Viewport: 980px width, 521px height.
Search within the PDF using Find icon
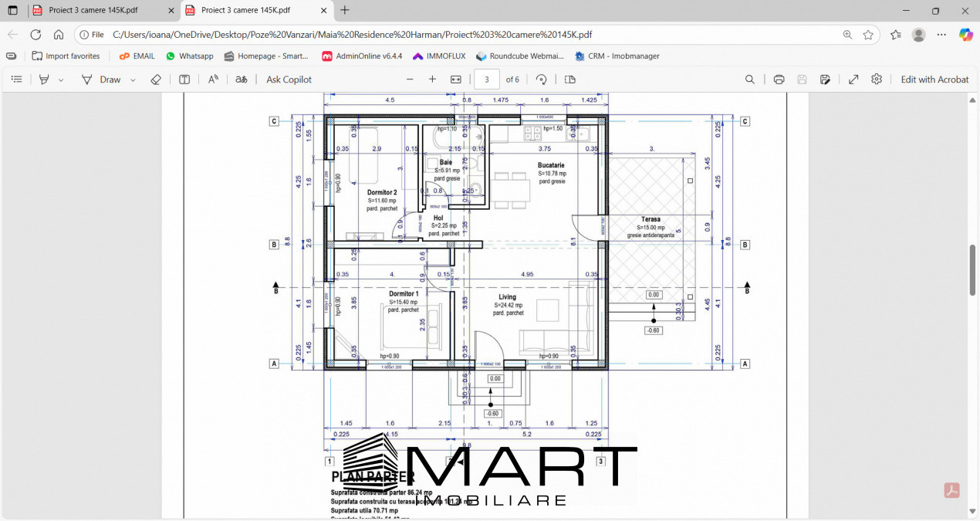[750, 80]
